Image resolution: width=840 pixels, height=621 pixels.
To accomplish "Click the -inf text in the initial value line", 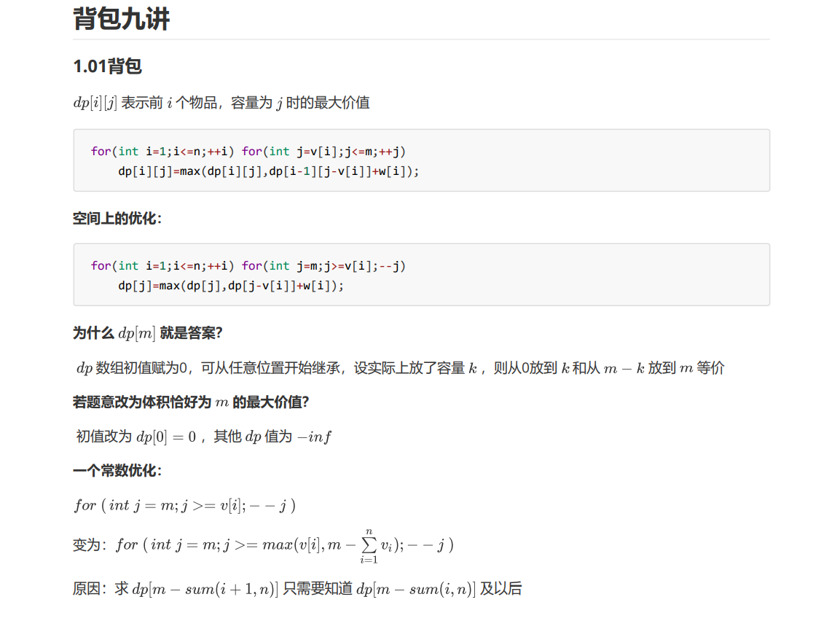I will pyautogui.click(x=315, y=437).
